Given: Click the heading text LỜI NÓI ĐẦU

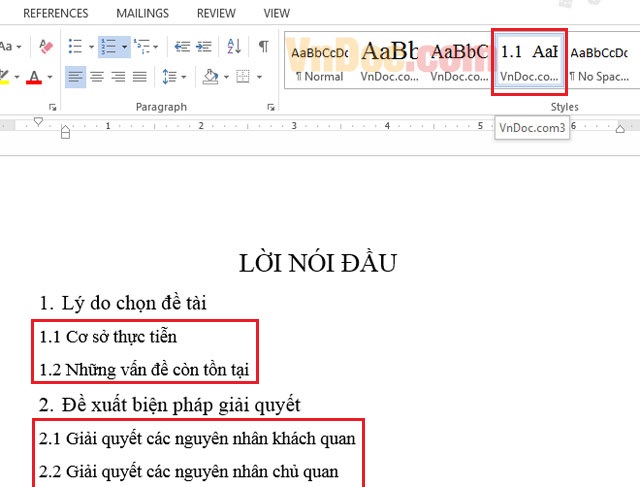Looking at the screenshot, I should [318, 263].
